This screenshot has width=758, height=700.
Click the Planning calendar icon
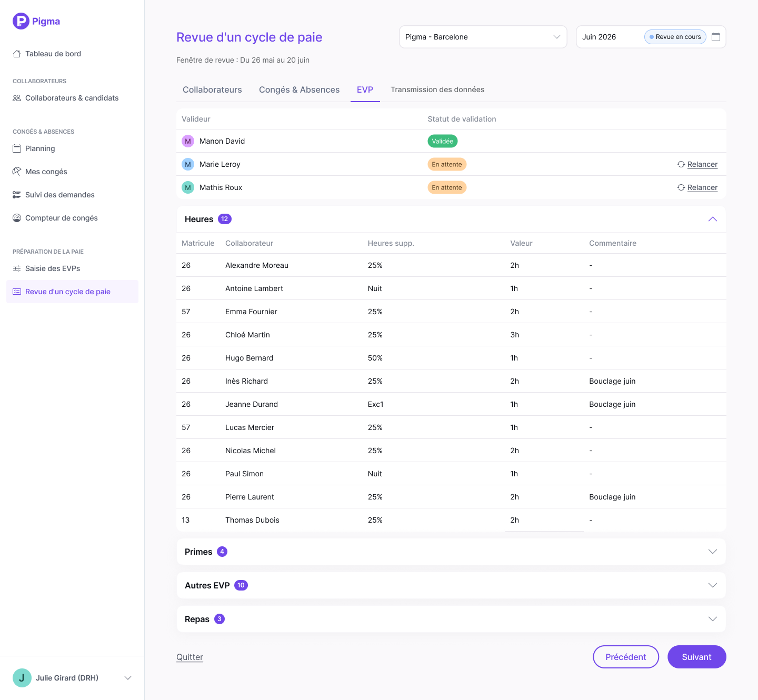[x=17, y=148]
